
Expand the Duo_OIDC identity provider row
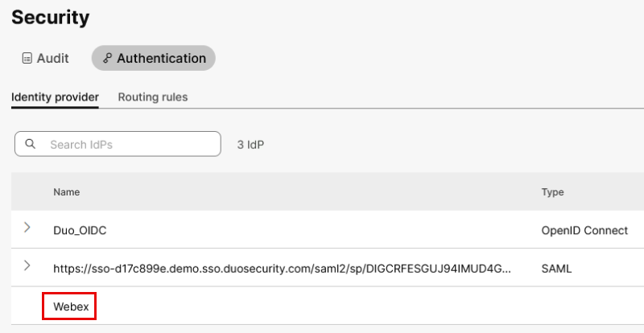[x=27, y=228]
